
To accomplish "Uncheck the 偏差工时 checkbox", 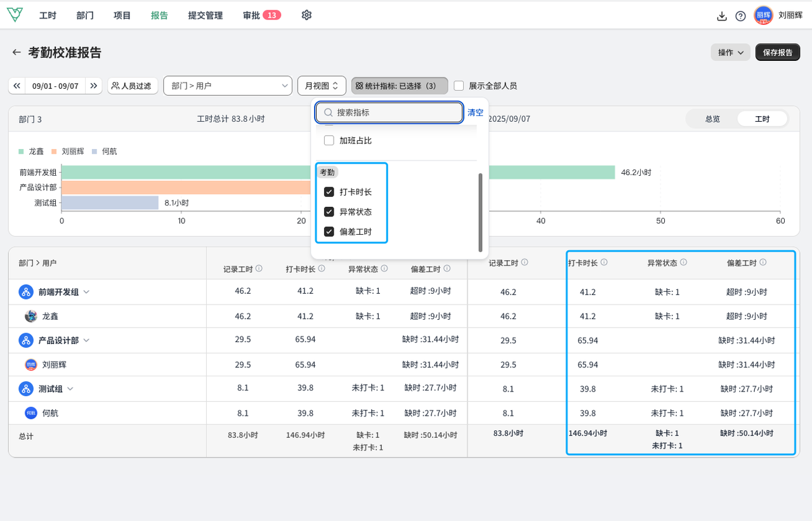I will click(x=329, y=232).
